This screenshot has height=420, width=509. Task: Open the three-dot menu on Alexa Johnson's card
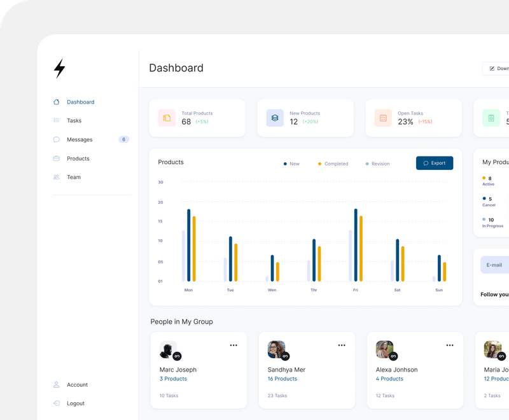(450, 345)
